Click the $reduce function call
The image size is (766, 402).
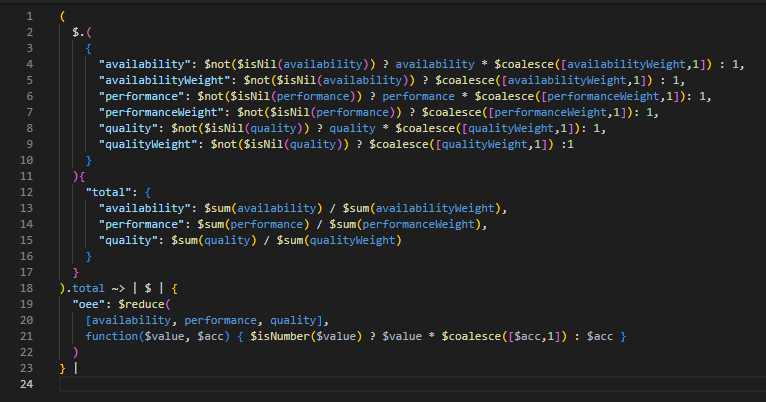(146, 303)
